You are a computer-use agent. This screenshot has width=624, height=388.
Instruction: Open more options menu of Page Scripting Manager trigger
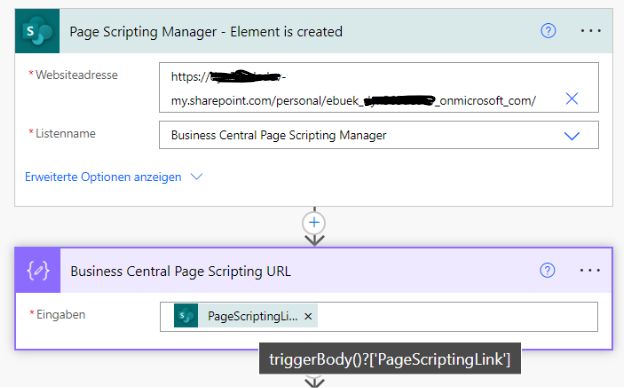pyautogui.click(x=591, y=31)
